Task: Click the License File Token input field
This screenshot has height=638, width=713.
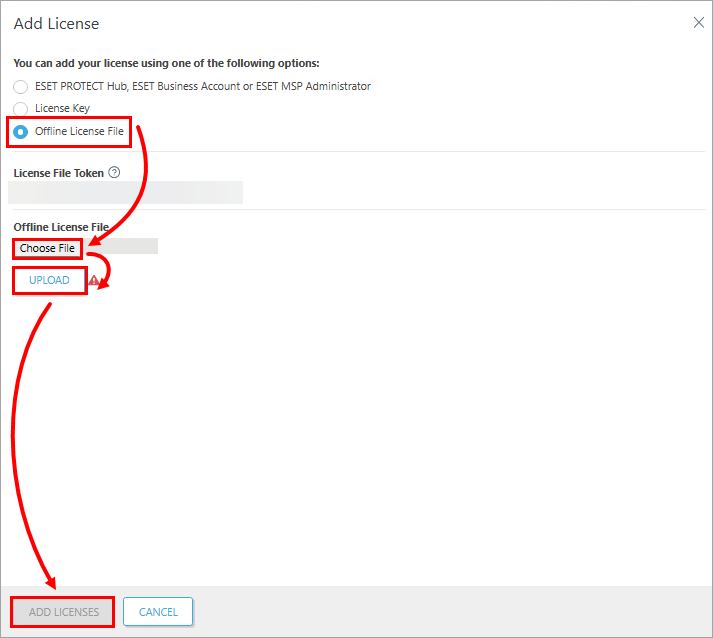Action: 126,192
